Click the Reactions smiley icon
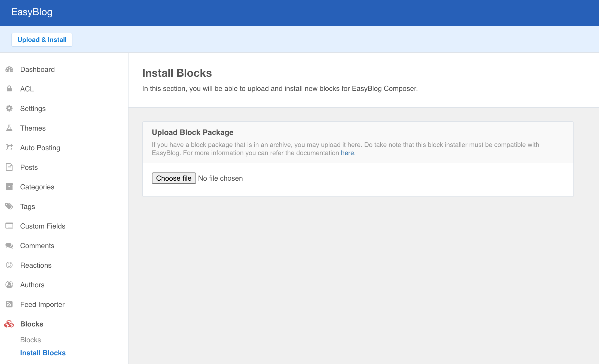The image size is (599, 364). [9, 265]
